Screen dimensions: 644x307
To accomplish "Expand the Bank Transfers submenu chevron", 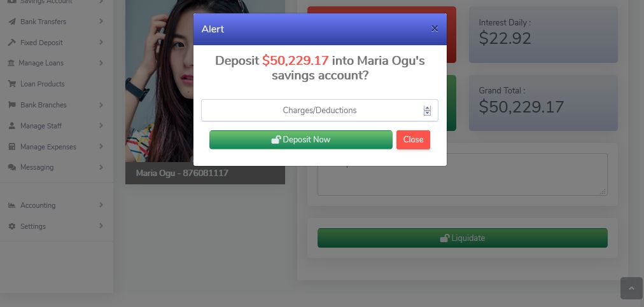I will [x=101, y=22].
